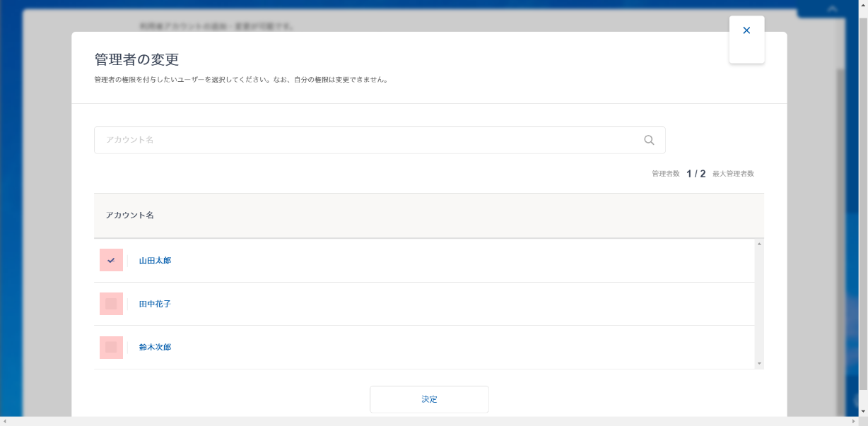Click the magnifier search icon
The image size is (868, 426).
click(x=649, y=140)
